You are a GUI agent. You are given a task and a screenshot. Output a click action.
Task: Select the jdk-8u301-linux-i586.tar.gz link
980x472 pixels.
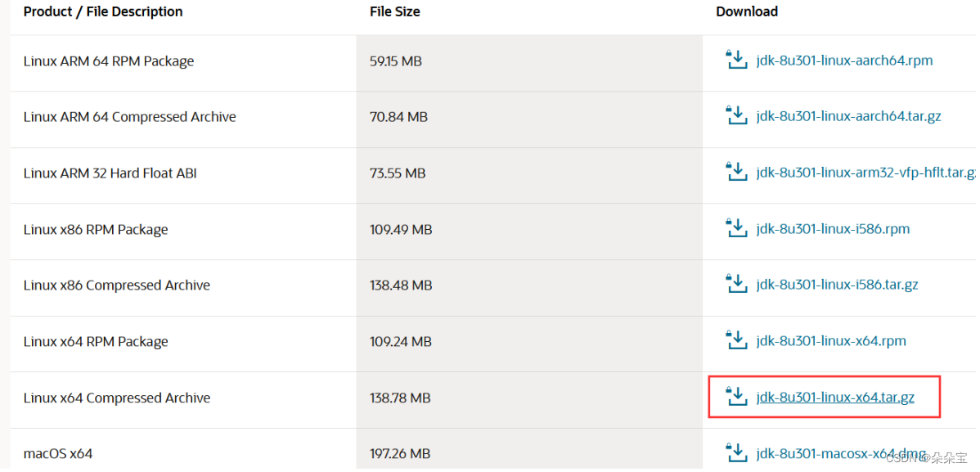[837, 285]
